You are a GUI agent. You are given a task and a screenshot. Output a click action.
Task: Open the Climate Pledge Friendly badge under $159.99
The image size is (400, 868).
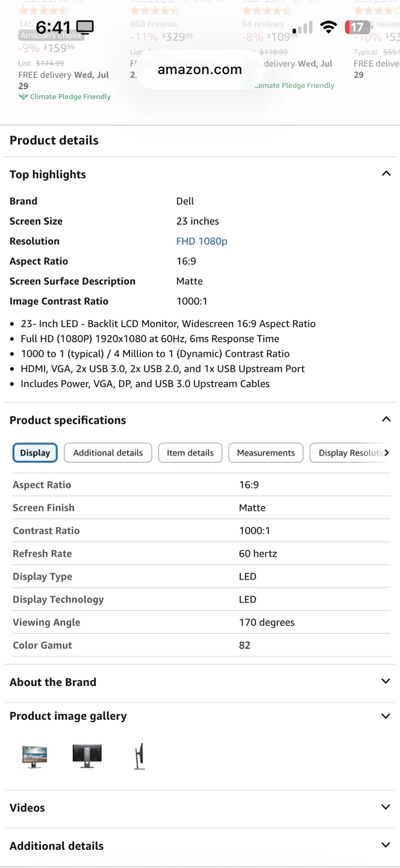coord(64,96)
